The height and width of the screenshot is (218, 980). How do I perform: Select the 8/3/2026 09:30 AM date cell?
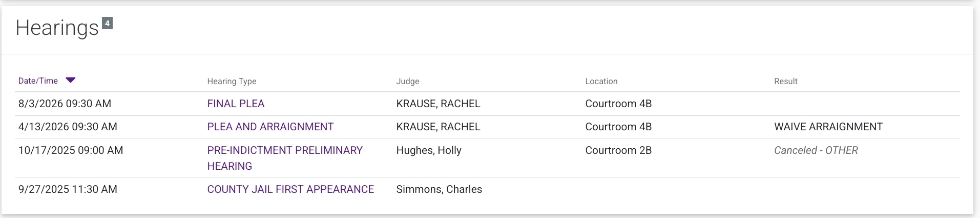pos(65,104)
